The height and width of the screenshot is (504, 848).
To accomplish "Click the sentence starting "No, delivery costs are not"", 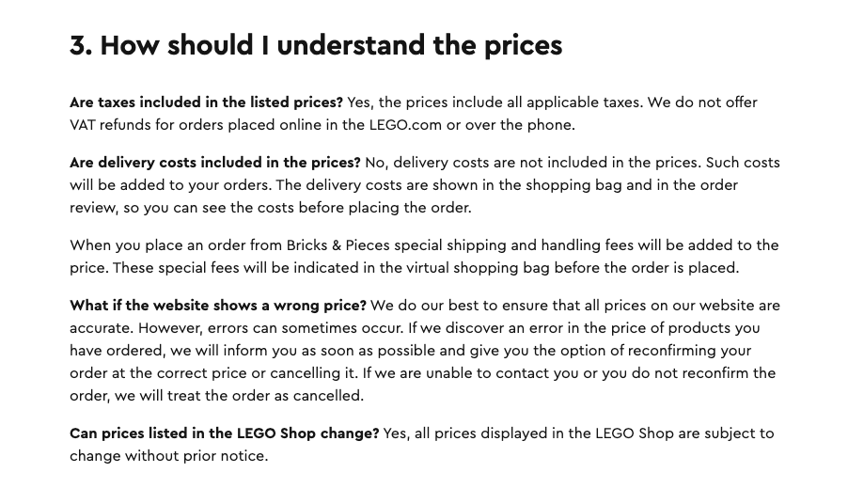I will coord(532,163).
